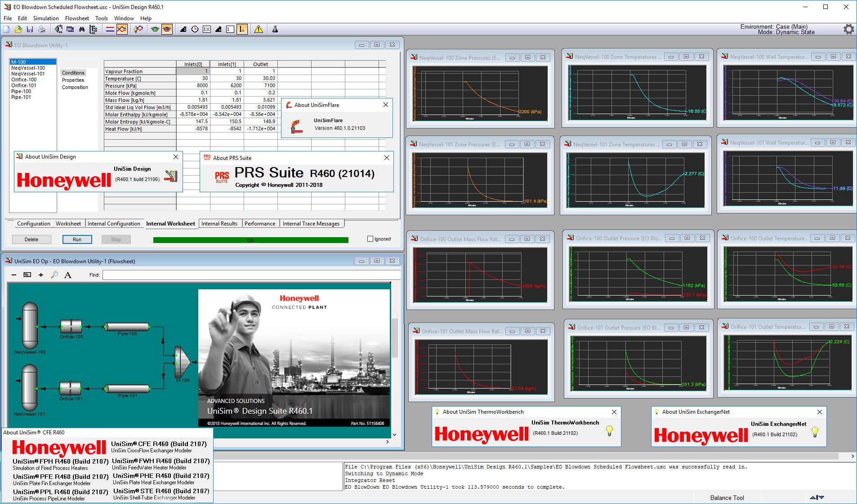Click the magnifier icon in the flowsheet toolbar
Image resolution: width=857 pixels, height=504 pixels.
54,275
